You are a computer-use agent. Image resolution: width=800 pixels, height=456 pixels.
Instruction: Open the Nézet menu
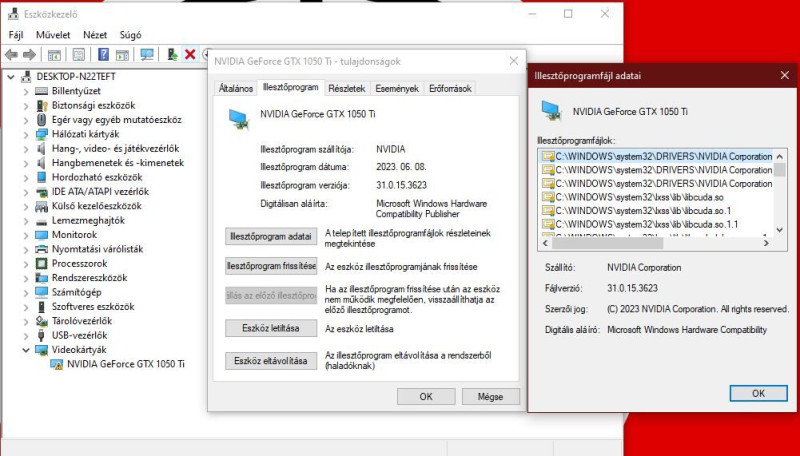95,35
